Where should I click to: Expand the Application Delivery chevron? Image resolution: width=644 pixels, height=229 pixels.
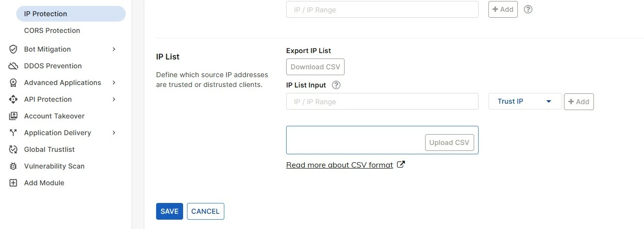(114, 133)
